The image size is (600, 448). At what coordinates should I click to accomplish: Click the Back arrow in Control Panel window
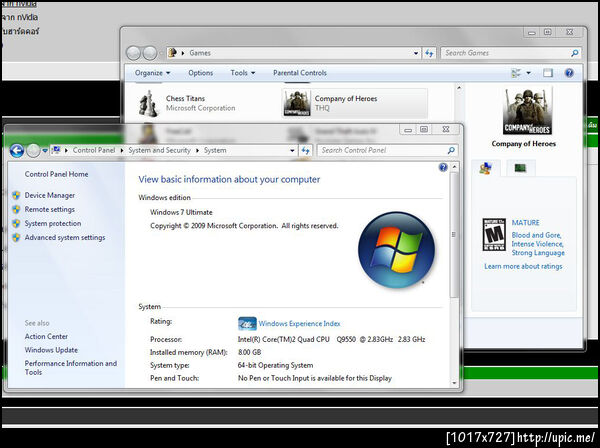tap(17, 151)
